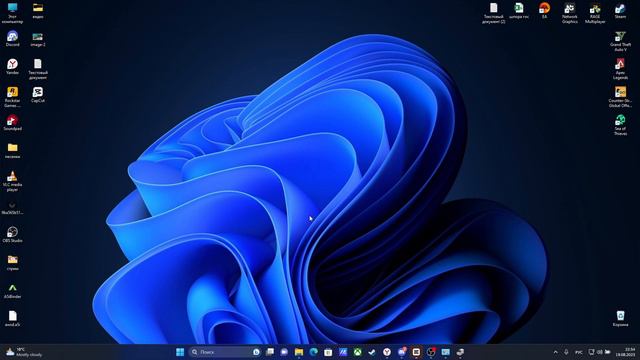Viewport: 640px width, 360px height.
Task: Select the Soundpad desktop shortcut
Action: [12, 122]
